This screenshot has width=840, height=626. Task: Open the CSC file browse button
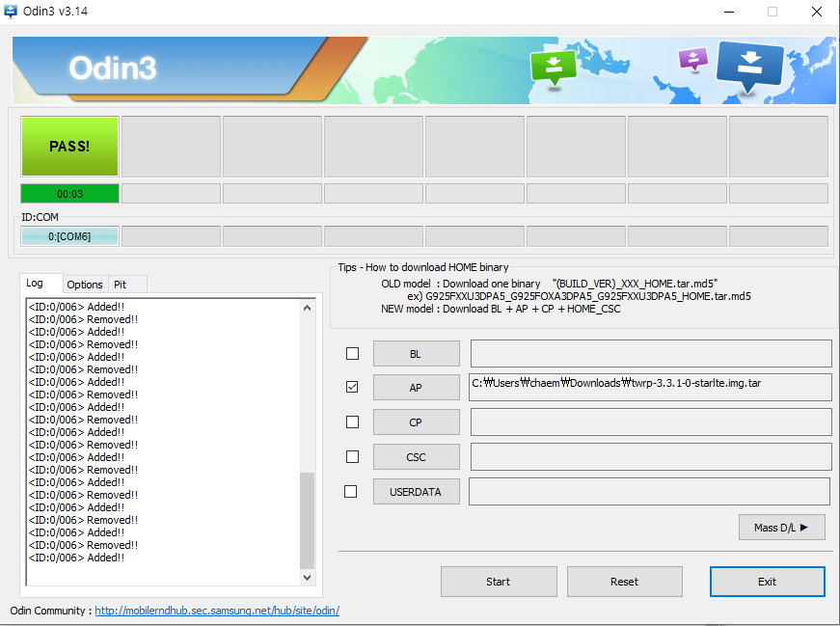417,457
